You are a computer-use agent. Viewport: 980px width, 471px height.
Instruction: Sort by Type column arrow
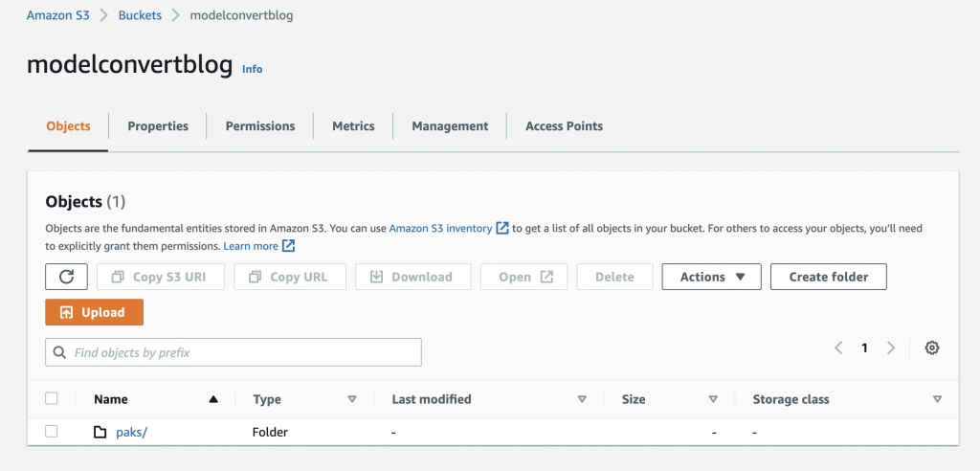[351, 399]
